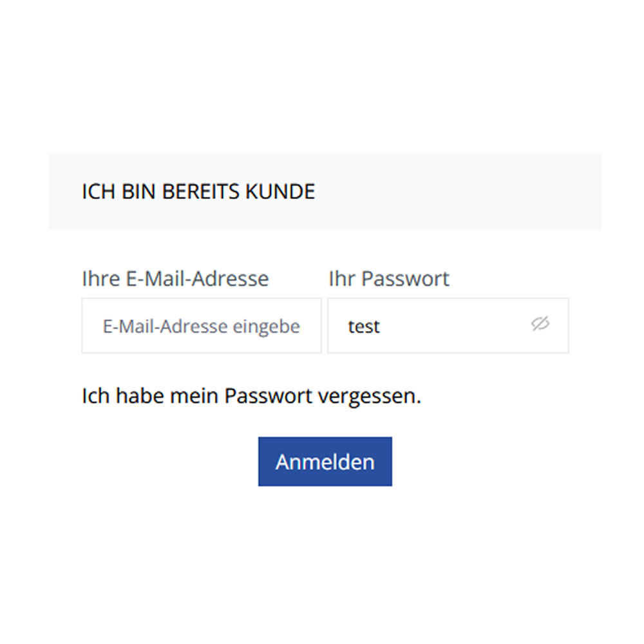Click the "Ihr Passwort" label
The height and width of the screenshot is (644, 644).
[x=388, y=279]
